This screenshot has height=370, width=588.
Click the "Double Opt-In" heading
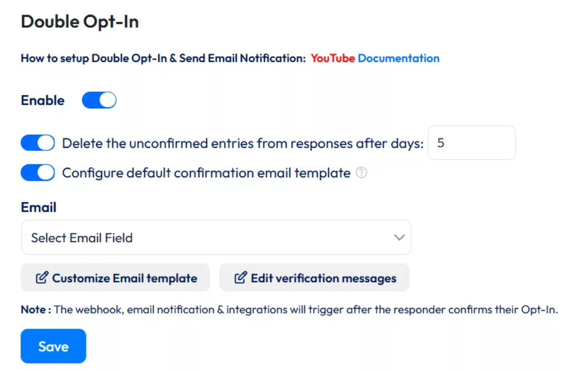pyautogui.click(x=80, y=22)
